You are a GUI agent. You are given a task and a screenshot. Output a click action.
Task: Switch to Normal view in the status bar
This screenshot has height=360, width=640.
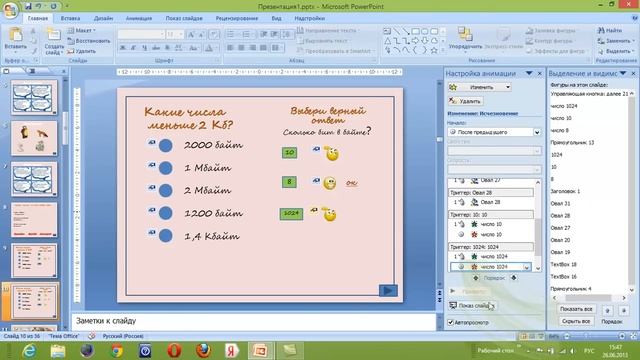tap(523, 336)
